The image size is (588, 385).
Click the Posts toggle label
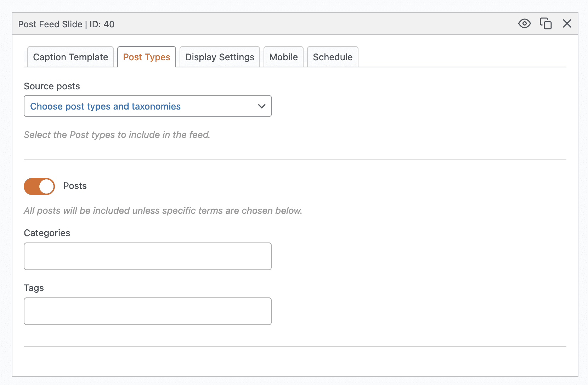point(75,186)
